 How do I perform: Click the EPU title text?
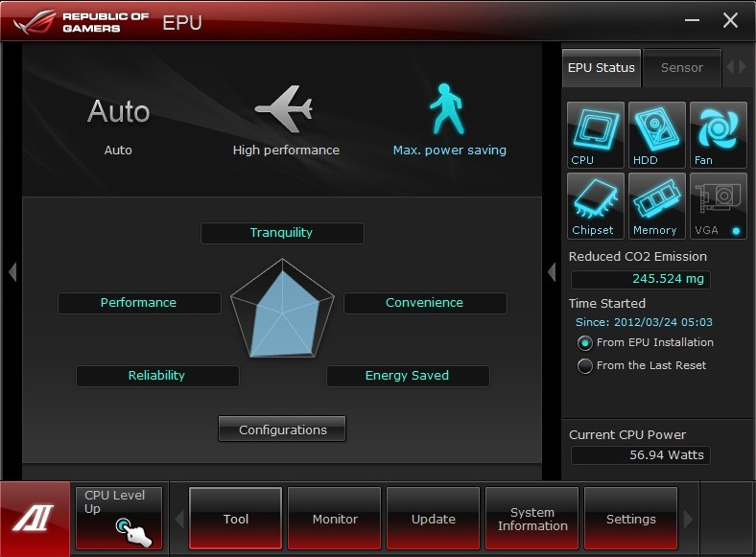coord(181,23)
